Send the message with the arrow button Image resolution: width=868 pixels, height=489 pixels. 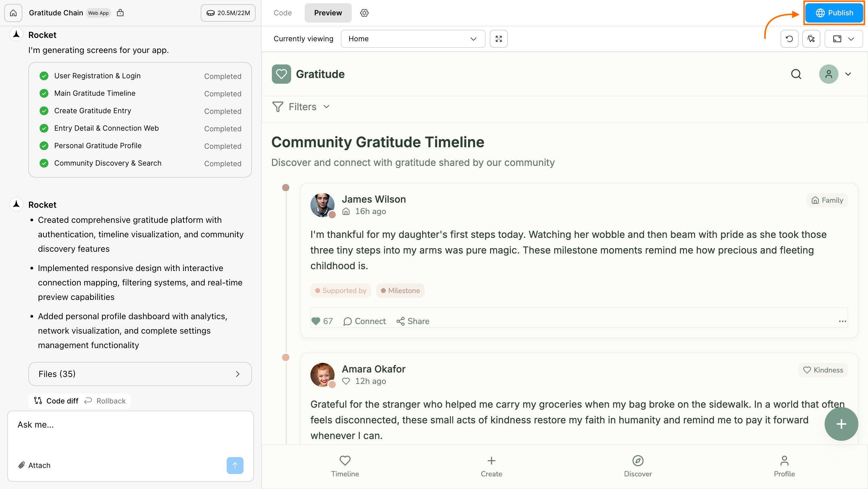pos(235,465)
